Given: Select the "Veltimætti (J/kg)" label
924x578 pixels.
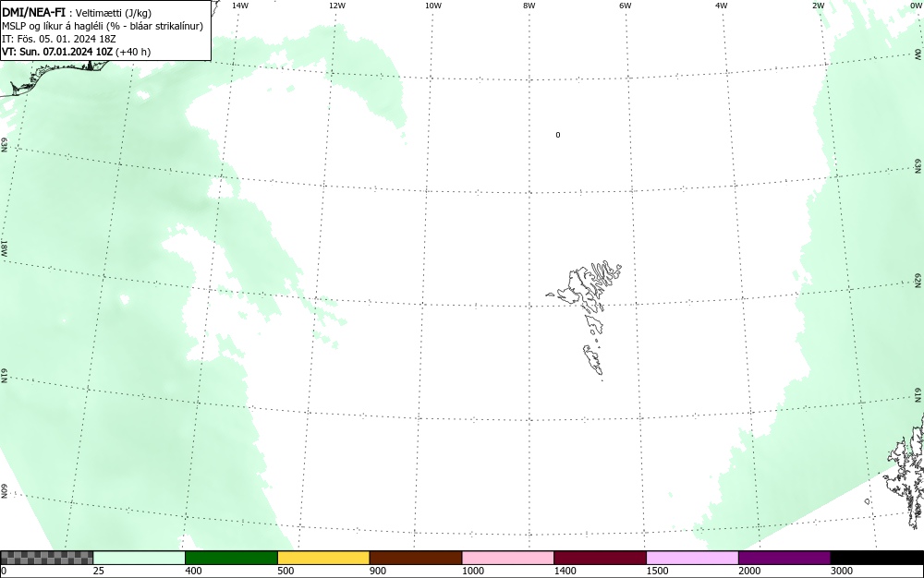Looking at the screenshot, I should [114, 13].
